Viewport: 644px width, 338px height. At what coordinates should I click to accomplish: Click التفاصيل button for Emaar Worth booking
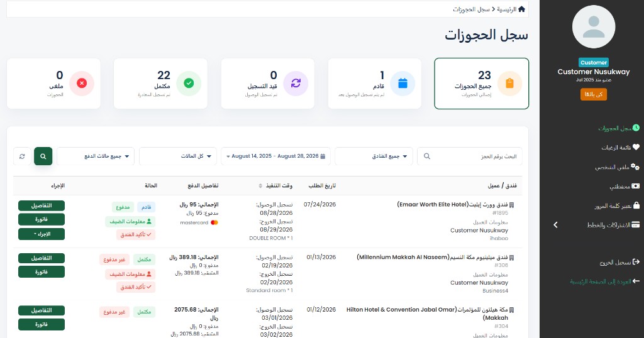42,206
